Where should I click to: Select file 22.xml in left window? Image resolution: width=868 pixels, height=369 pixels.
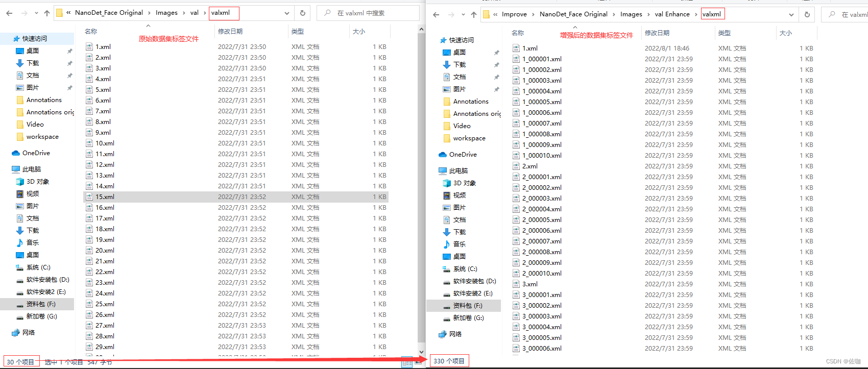105,272
